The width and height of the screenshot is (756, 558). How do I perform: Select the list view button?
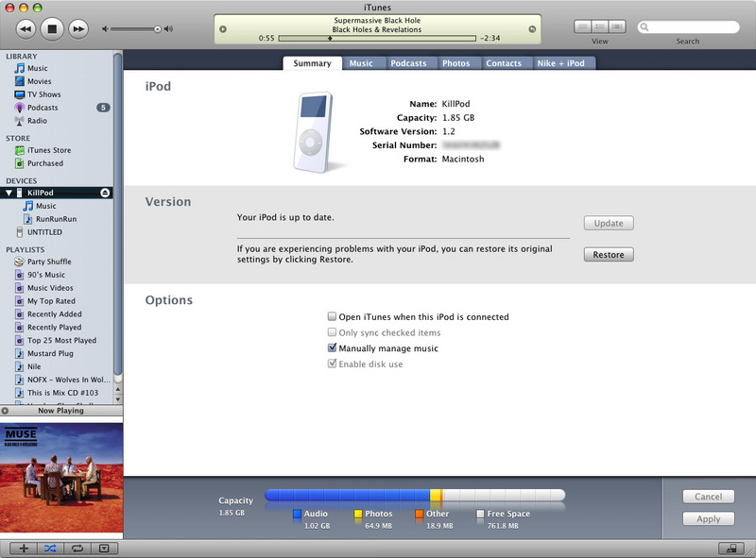[583, 26]
